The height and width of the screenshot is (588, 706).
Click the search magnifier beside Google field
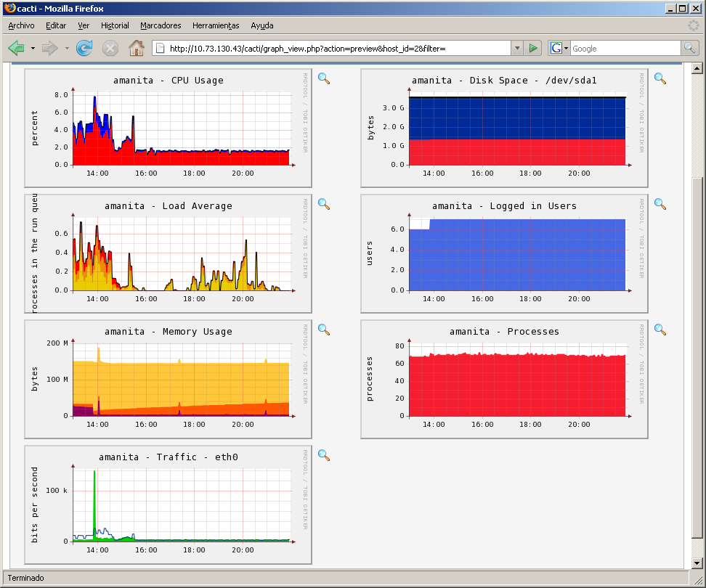point(689,48)
